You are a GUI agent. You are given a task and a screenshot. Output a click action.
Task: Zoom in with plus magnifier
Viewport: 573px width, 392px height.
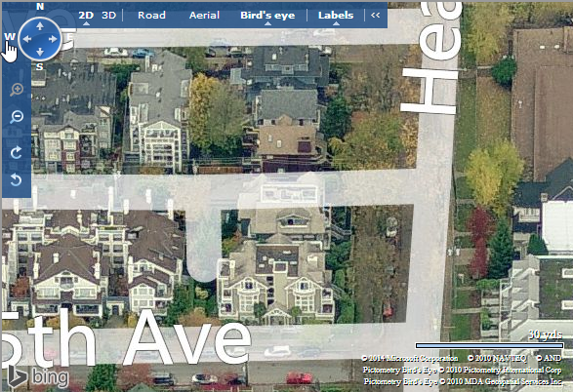tap(17, 90)
